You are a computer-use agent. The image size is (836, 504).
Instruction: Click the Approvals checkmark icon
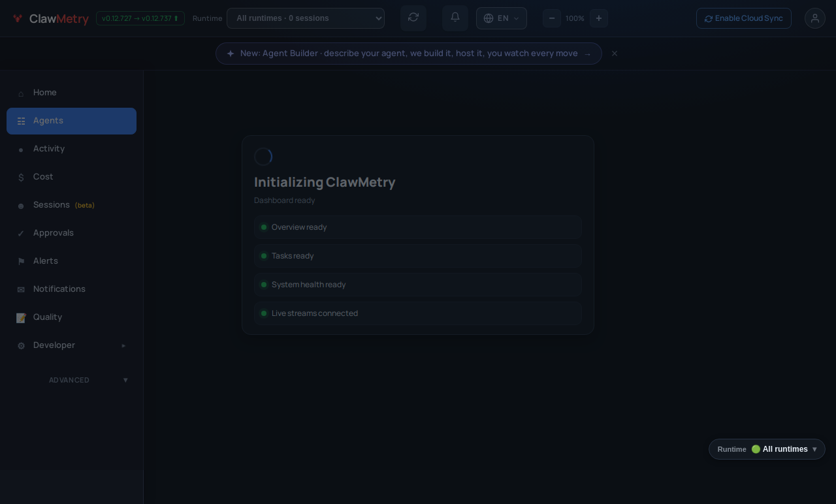(21, 234)
